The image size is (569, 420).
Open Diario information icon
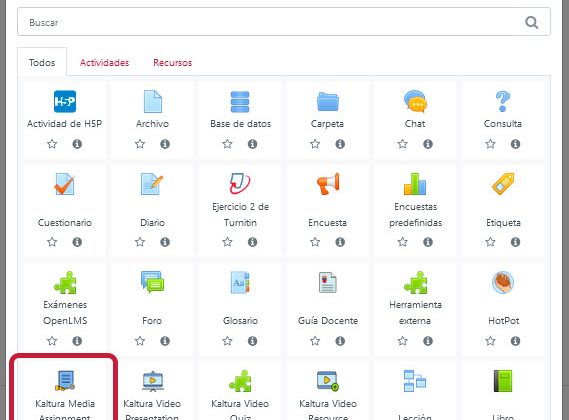click(165, 242)
